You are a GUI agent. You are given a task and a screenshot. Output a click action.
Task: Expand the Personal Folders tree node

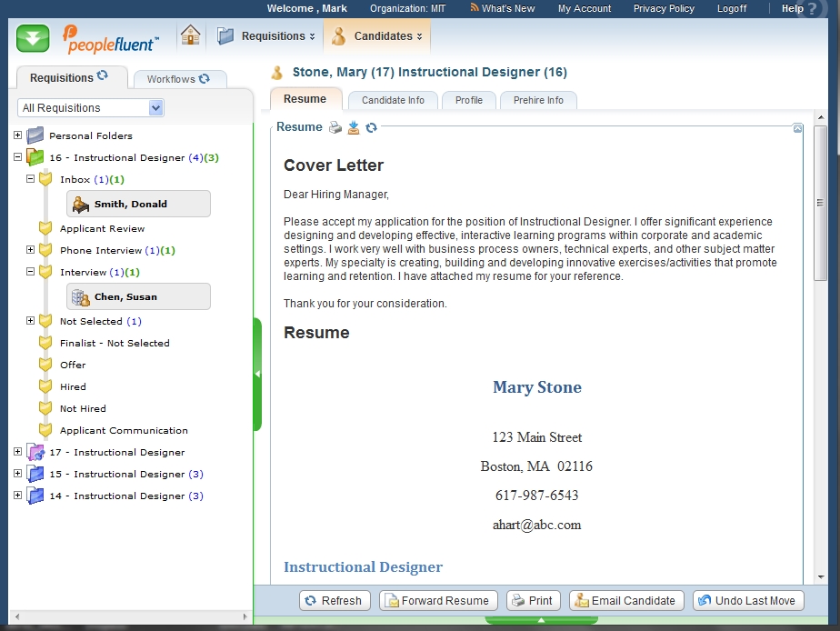(17, 135)
